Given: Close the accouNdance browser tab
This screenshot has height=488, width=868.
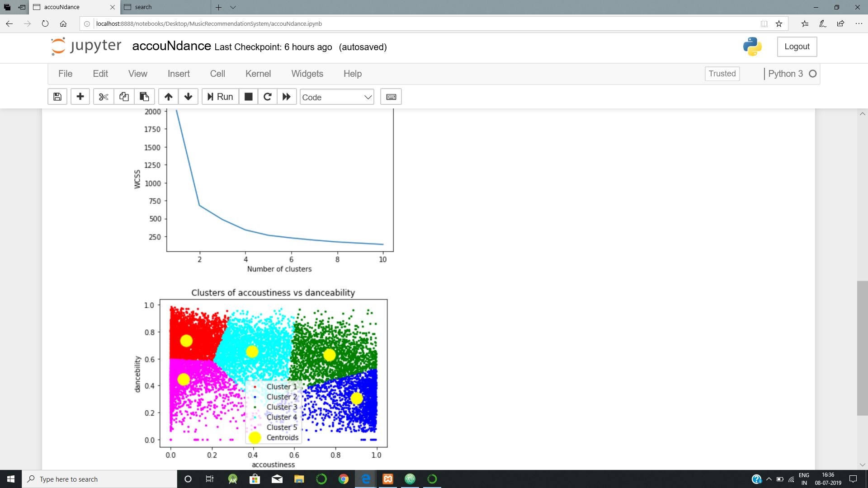Looking at the screenshot, I should coord(113,7).
